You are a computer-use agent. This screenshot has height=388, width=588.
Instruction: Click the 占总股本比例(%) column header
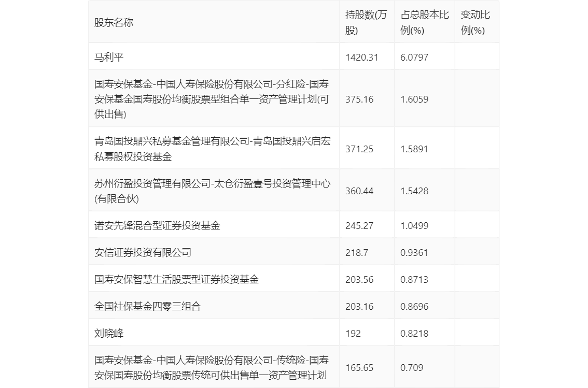click(425, 22)
